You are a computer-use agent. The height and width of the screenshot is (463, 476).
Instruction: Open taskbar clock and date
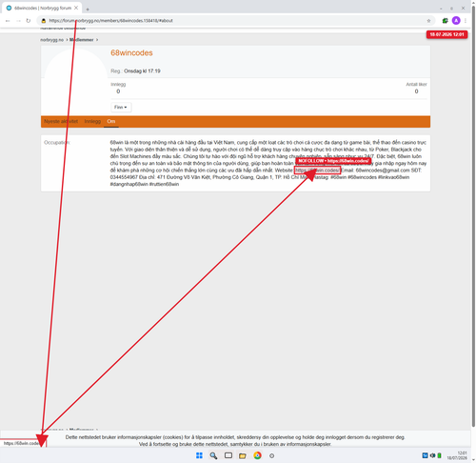pos(457,455)
